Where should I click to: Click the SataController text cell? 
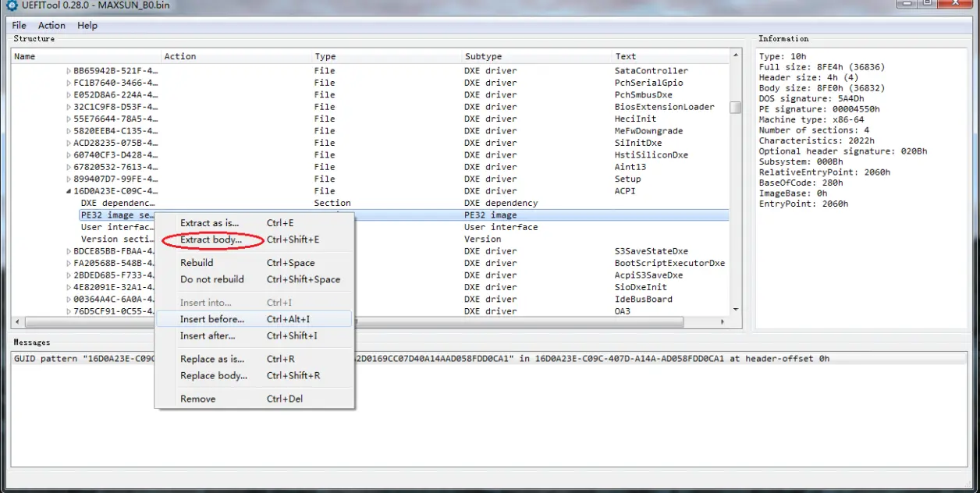coord(652,71)
